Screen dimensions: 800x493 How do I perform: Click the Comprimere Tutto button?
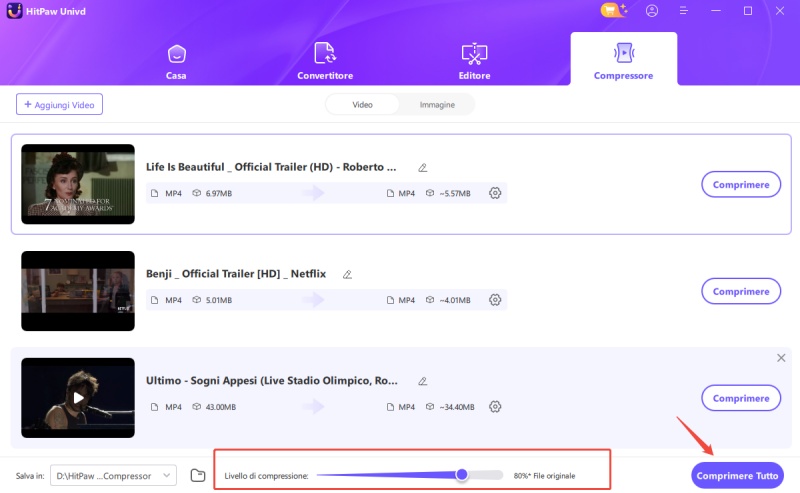(x=737, y=475)
